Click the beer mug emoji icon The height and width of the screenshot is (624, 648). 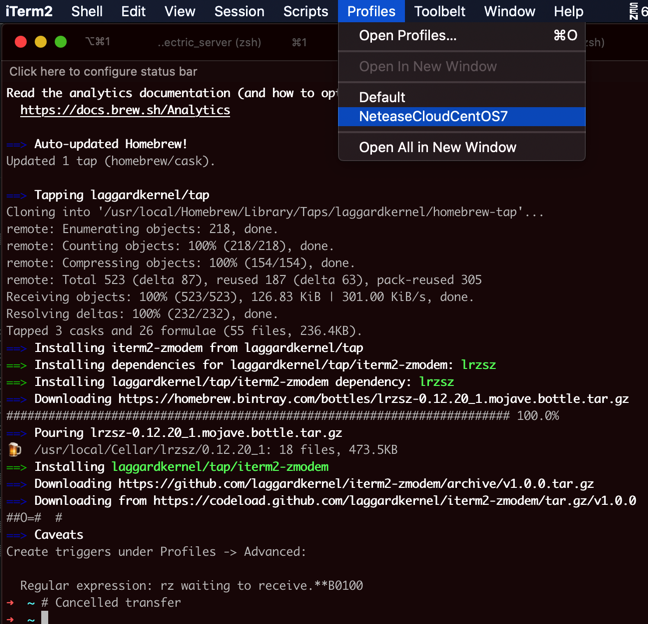14,450
